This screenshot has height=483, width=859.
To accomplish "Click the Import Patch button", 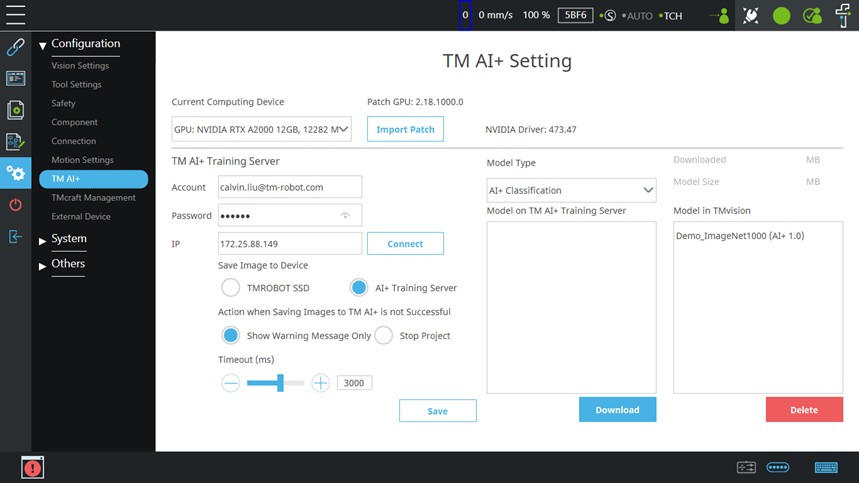I will (405, 129).
